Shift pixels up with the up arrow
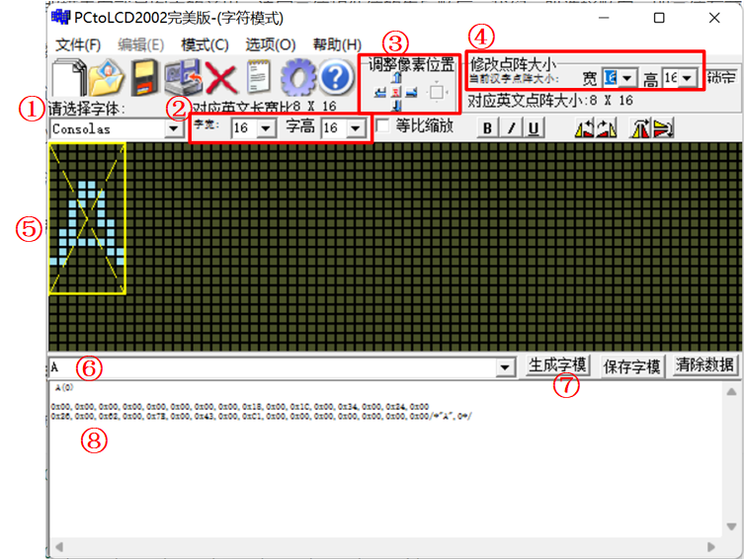This screenshot has height=560, width=745. tap(397, 78)
